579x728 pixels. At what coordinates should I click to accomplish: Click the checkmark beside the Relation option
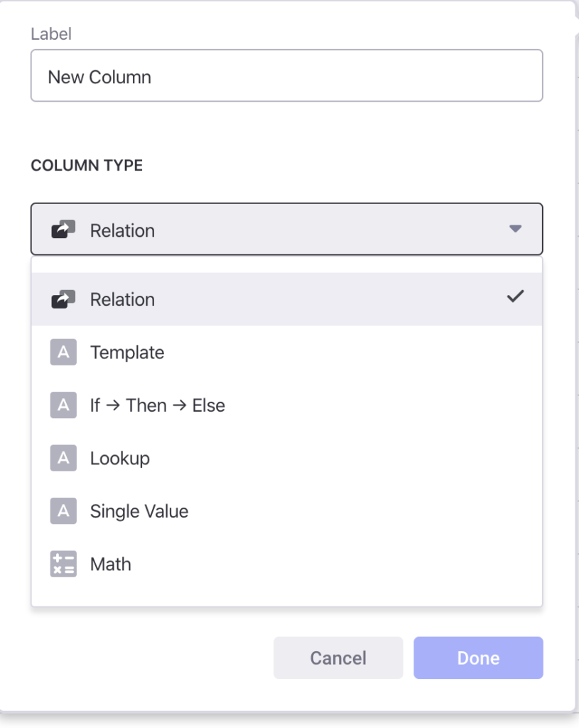click(x=516, y=296)
